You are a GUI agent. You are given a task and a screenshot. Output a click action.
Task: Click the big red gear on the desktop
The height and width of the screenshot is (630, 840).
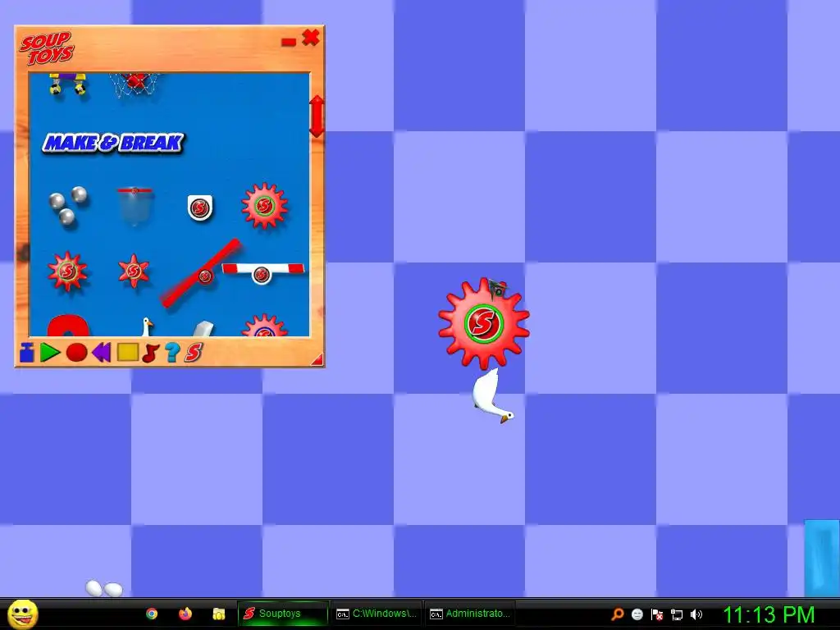[484, 323]
